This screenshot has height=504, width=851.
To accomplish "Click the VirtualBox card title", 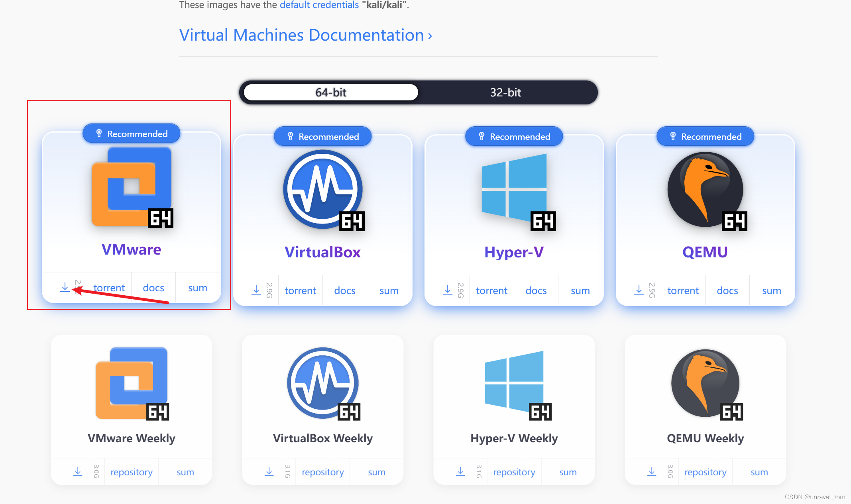I will click(x=323, y=252).
